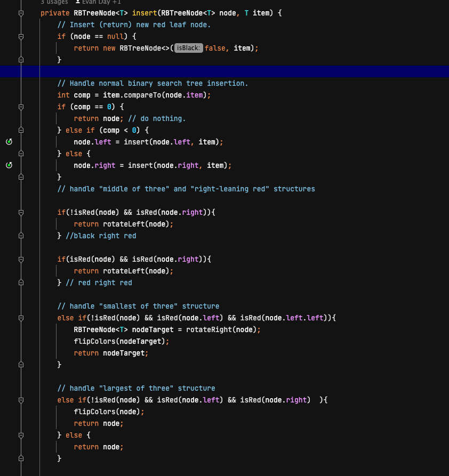Open the '3 usages' inlay hint
This screenshot has height=476, width=449.
54,2
